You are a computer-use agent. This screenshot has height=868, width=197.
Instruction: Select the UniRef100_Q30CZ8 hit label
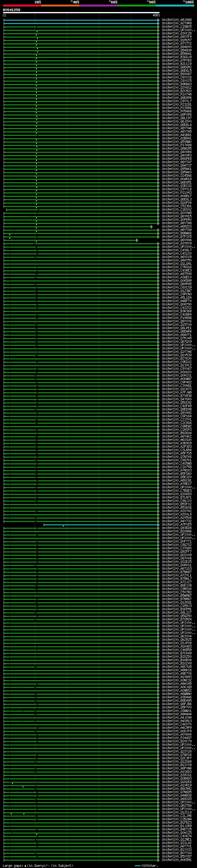click(177, 33)
